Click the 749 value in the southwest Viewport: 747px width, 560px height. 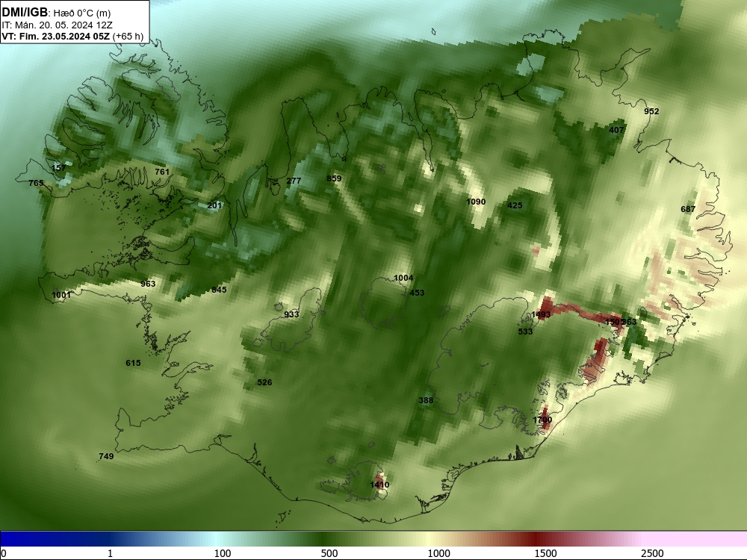(106, 456)
